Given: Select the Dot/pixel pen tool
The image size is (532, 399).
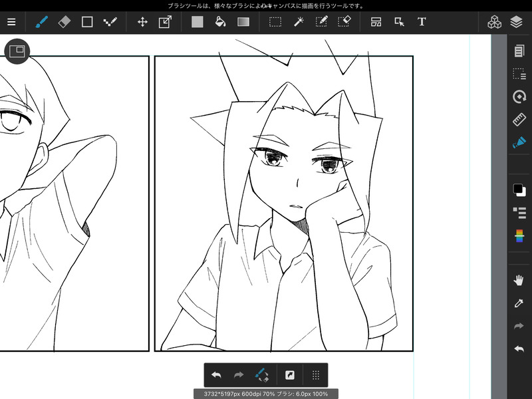Looking at the screenshot, I should (110, 22).
